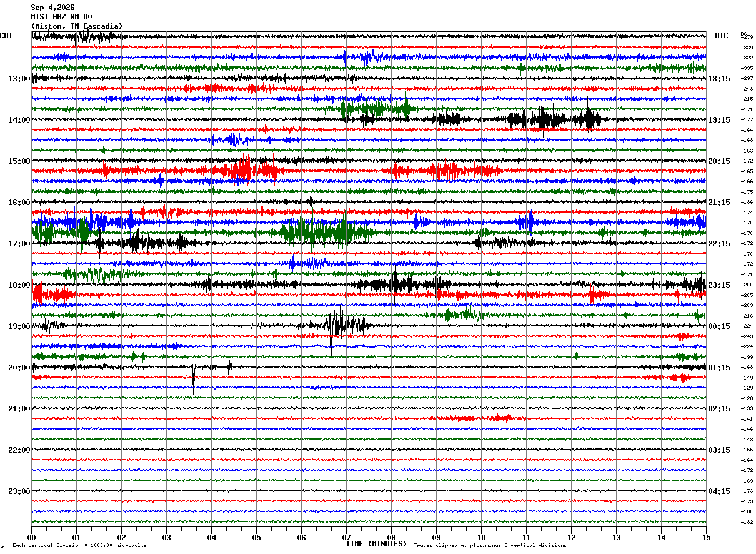
Task: Choose the 23:00 CDT time label
Action: pos(19,491)
